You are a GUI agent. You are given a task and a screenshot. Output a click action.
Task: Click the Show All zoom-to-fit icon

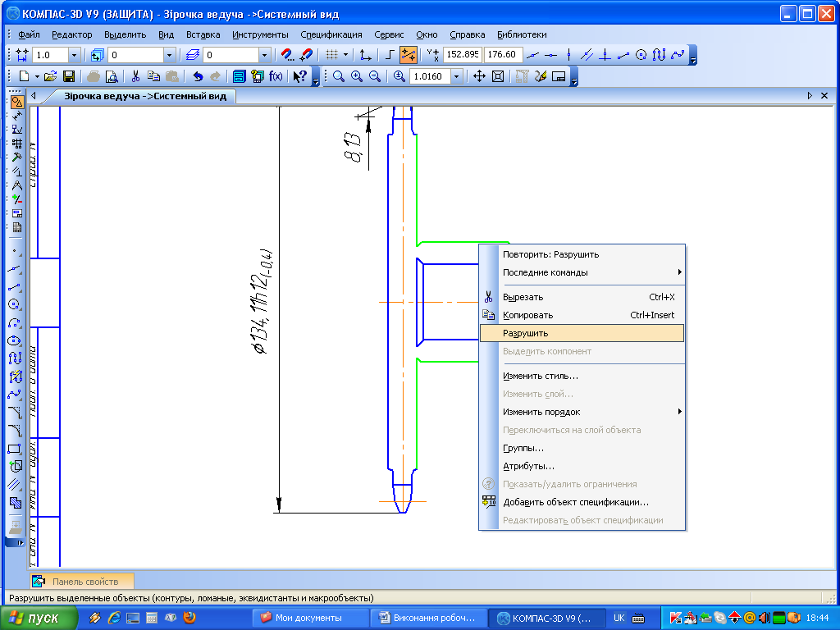click(497, 76)
